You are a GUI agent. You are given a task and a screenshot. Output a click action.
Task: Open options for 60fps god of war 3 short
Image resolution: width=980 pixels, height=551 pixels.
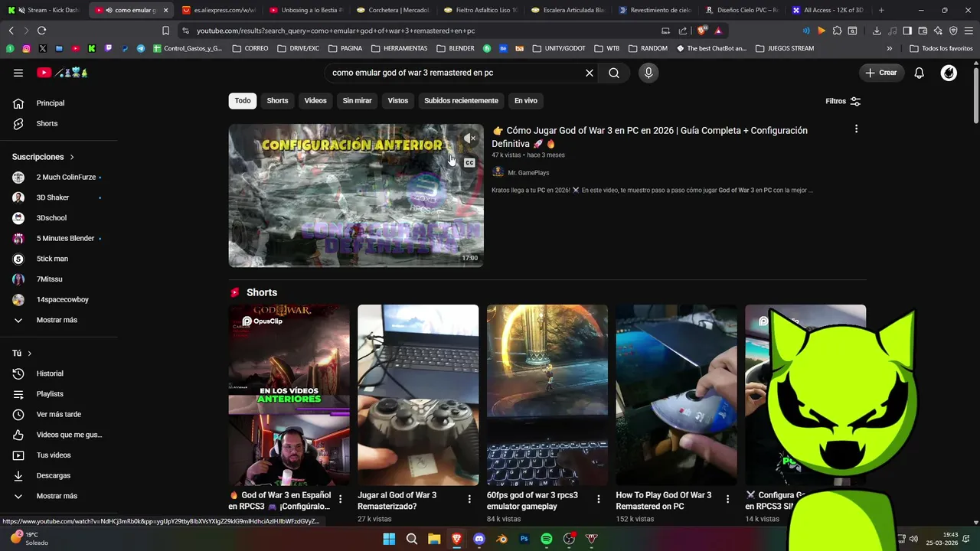coord(599,499)
